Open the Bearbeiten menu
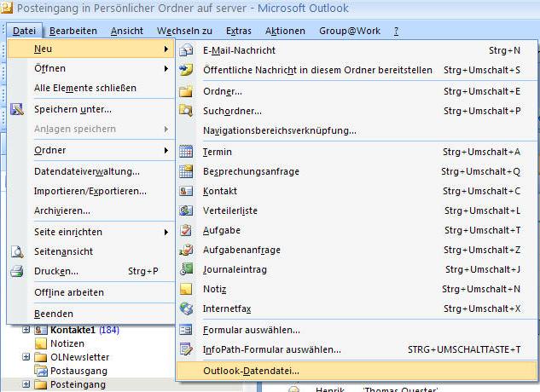 coord(73,31)
